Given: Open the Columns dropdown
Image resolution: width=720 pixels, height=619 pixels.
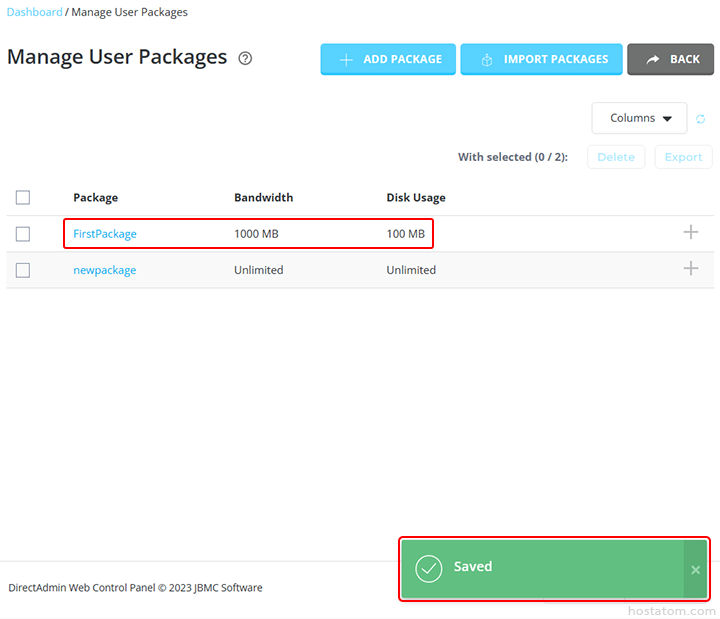Looking at the screenshot, I should coord(639,118).
